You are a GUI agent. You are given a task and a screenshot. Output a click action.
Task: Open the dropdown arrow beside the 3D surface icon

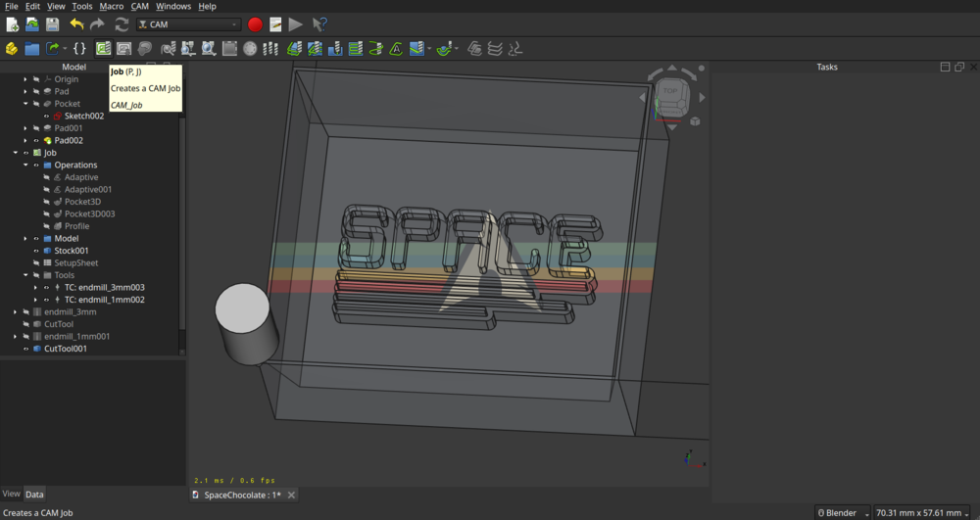(429, 49)
